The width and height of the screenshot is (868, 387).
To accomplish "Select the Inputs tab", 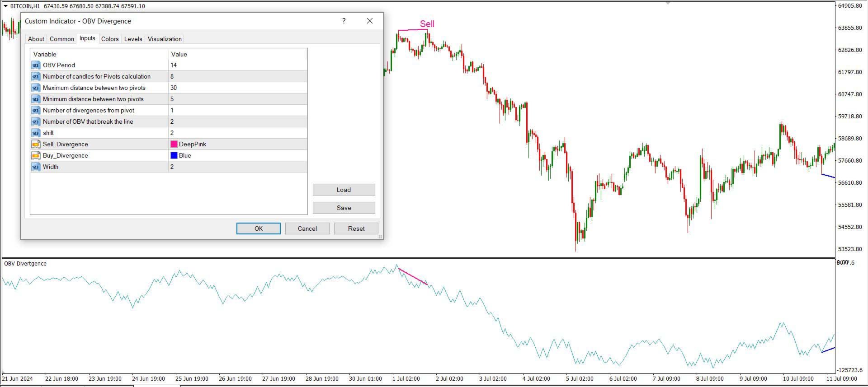I will [87, 38].
